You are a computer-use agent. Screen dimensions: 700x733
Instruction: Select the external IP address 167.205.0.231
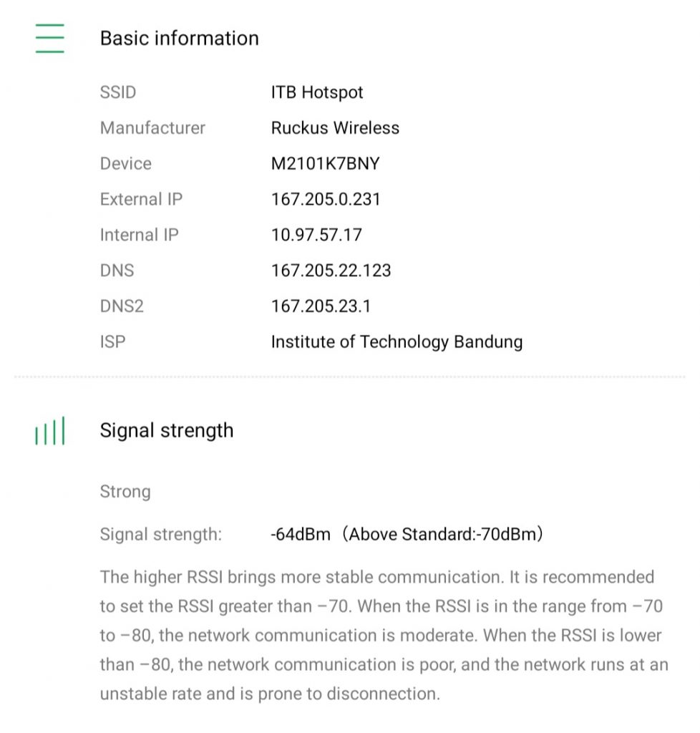(326, 199)
